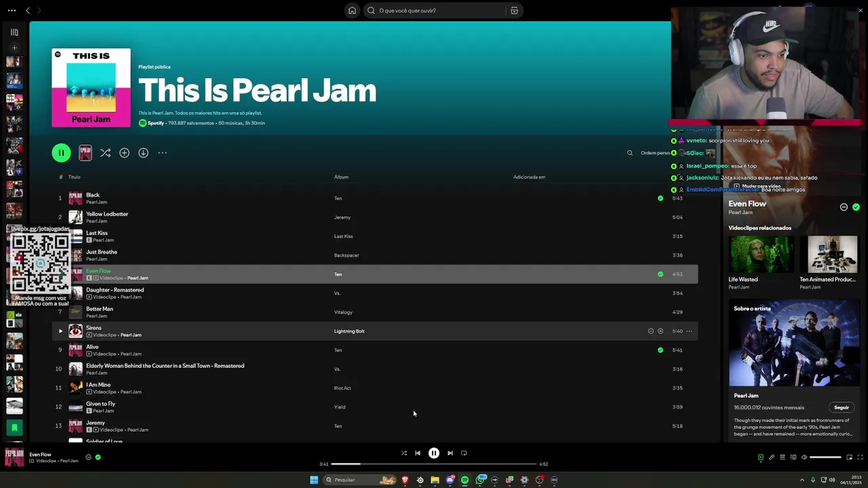
Task: Open the Riot Act album link
Action: coord(342,388)
